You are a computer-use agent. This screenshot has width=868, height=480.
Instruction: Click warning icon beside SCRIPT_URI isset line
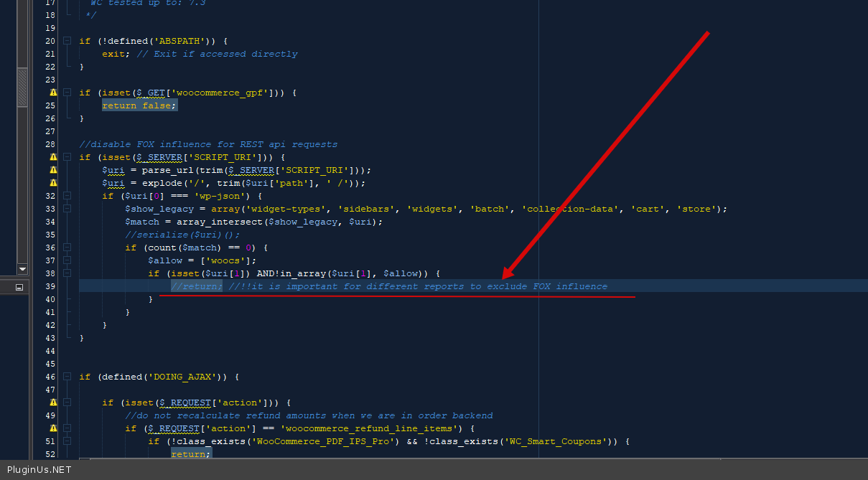53,157
